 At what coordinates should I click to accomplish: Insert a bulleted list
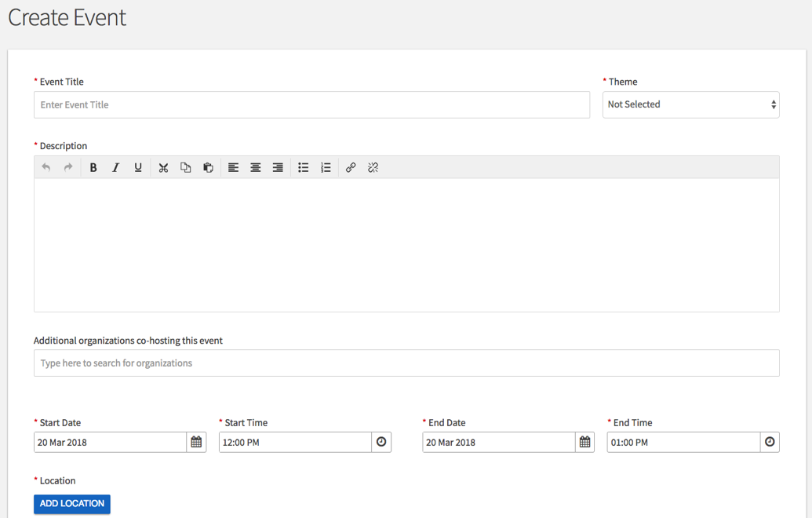(x=303, y=167)
